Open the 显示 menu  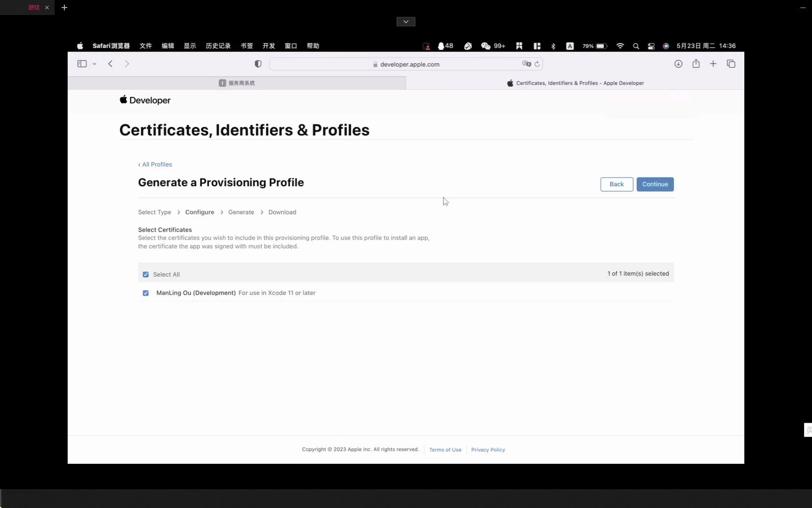[190, 46]
